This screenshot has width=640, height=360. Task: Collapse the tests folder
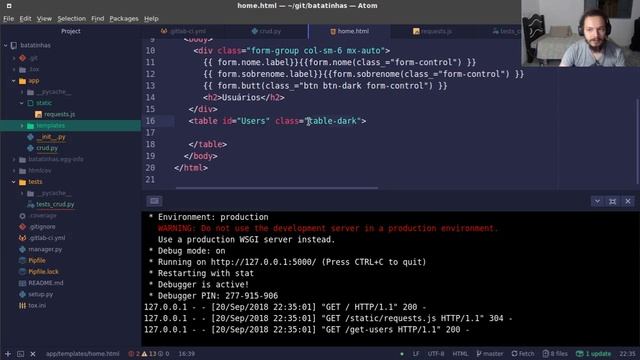[x=14, y=182]
